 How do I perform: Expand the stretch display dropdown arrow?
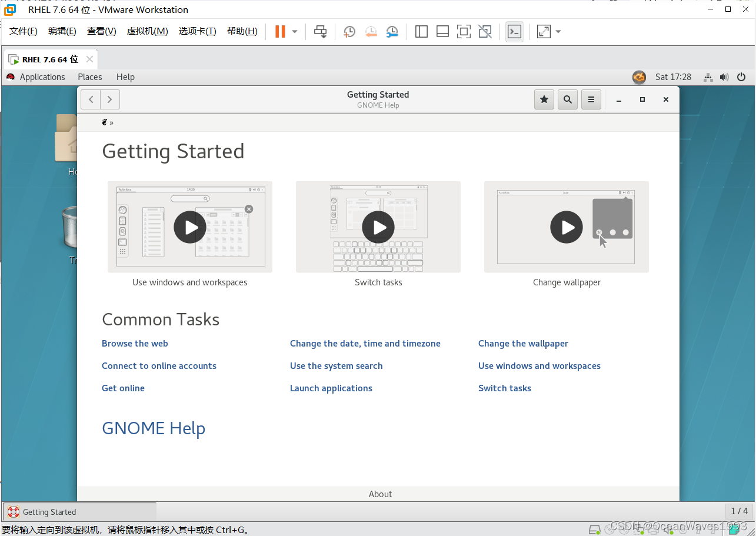click(558, 32)
